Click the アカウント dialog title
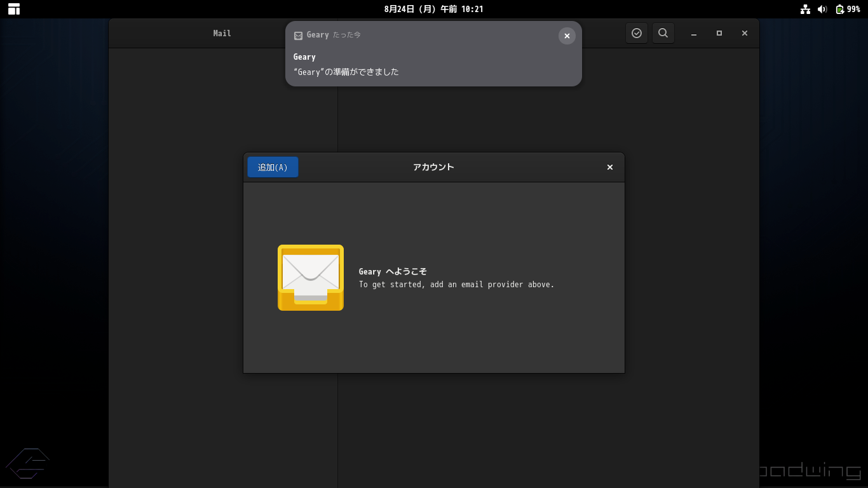 433,167
